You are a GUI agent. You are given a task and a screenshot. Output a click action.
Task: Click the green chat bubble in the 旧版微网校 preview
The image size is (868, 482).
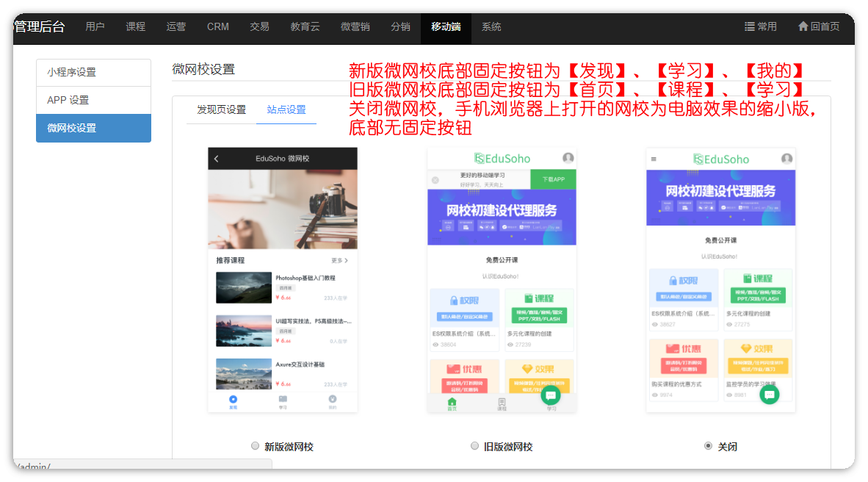tap(551, 395)
